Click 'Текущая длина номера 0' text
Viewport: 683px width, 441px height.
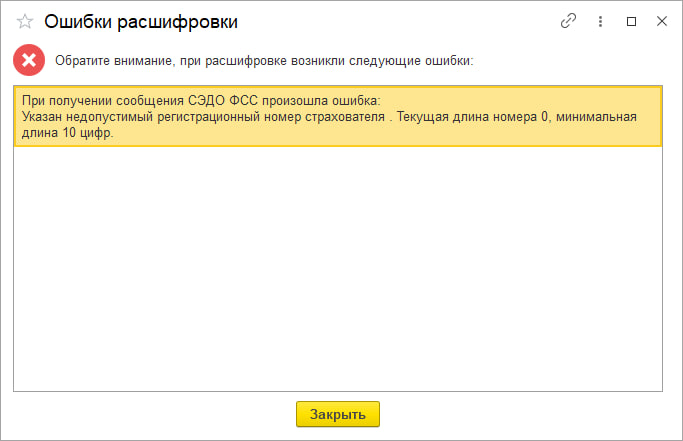[x=472, y=117]
